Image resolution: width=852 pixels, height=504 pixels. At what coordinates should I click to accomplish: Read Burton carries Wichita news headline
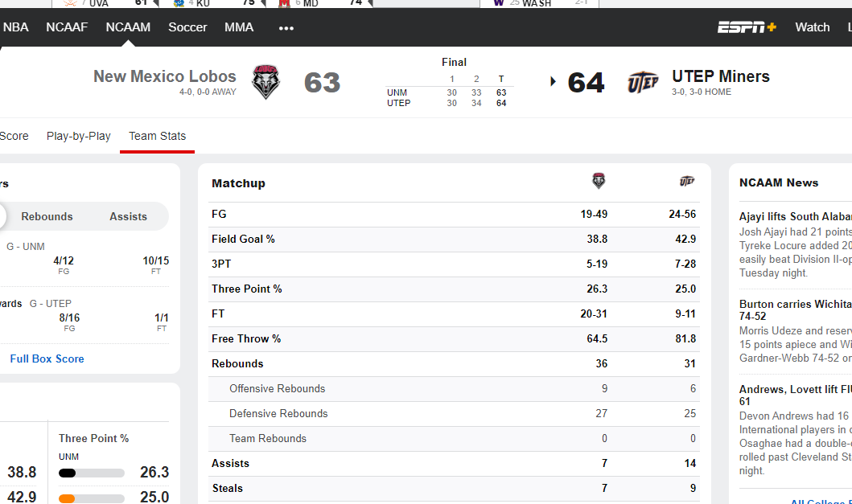796,310
